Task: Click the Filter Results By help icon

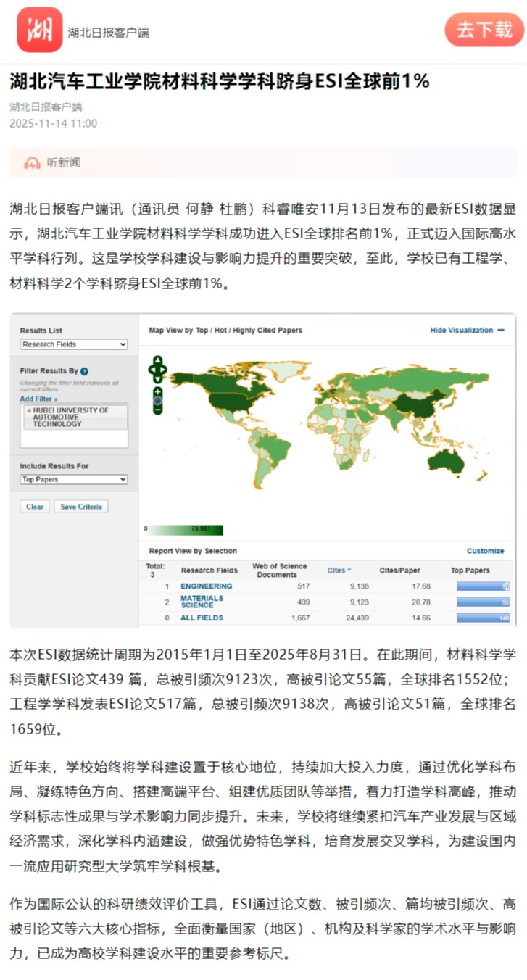Action: (x=85, y=371)
